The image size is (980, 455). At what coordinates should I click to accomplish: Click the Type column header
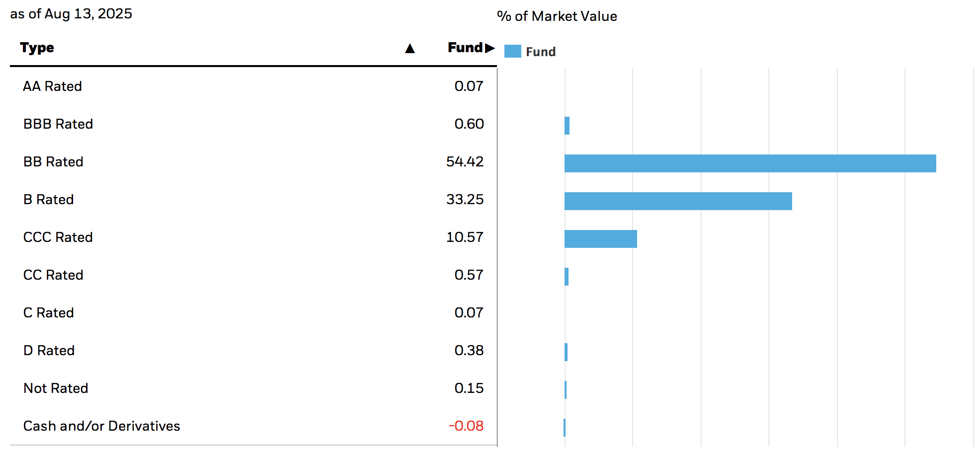(x=37, y=48)
